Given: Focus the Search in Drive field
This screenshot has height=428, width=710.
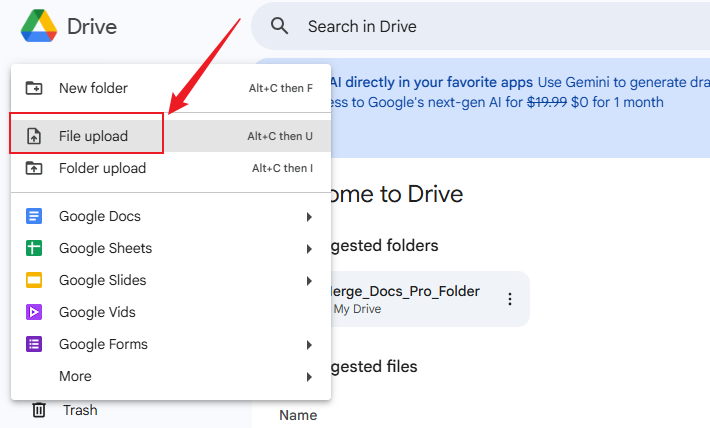Looking at the screenshot, I should (x=480, y=26).
